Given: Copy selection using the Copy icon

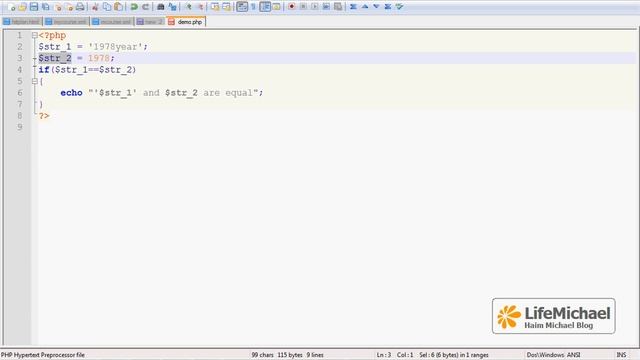Looking at the screenshot, I should [107, 7].
